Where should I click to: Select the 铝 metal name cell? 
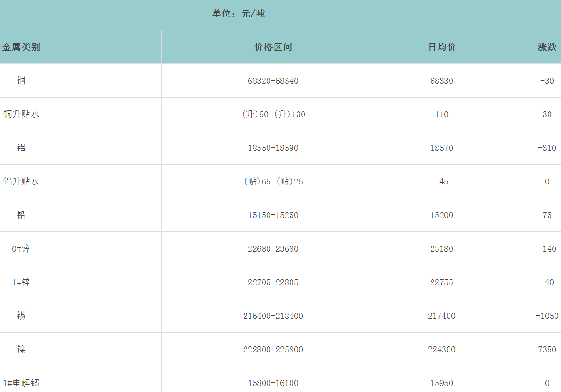[21, 148]
